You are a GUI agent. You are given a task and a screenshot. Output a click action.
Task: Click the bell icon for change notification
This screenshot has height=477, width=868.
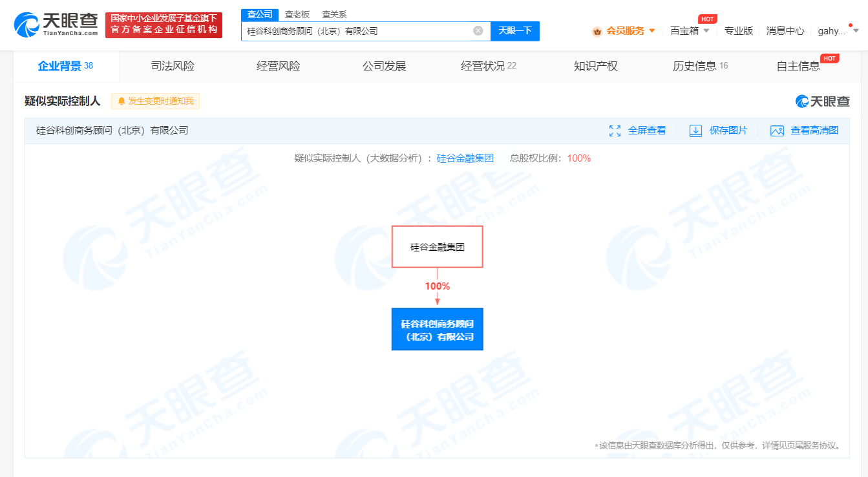[122, 101]
